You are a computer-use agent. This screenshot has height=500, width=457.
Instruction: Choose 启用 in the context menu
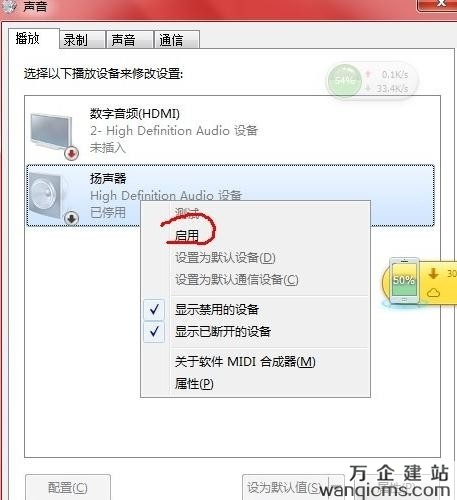[x=187, y=235]
